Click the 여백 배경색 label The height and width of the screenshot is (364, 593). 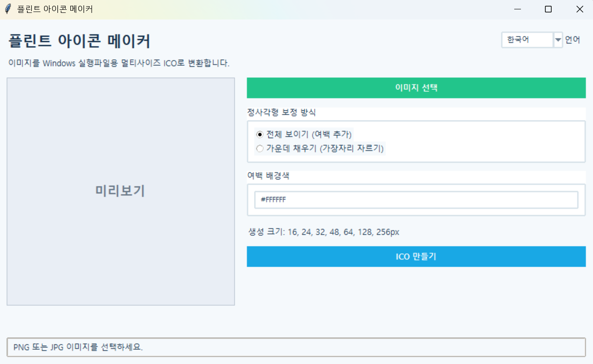(268, 176)
